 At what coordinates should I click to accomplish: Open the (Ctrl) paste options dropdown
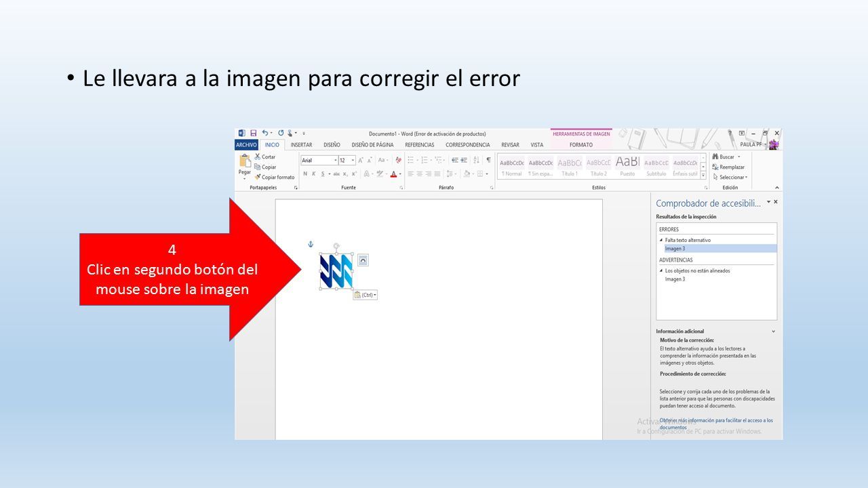point(366,295)
